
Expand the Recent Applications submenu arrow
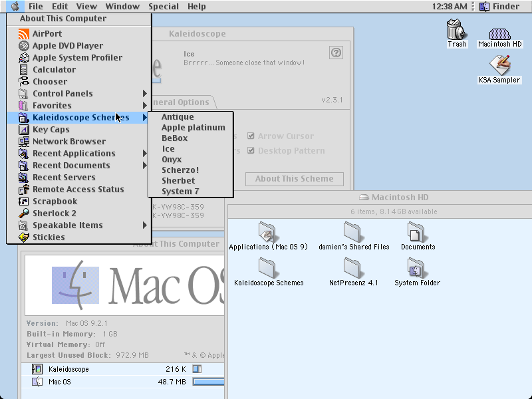145,154
